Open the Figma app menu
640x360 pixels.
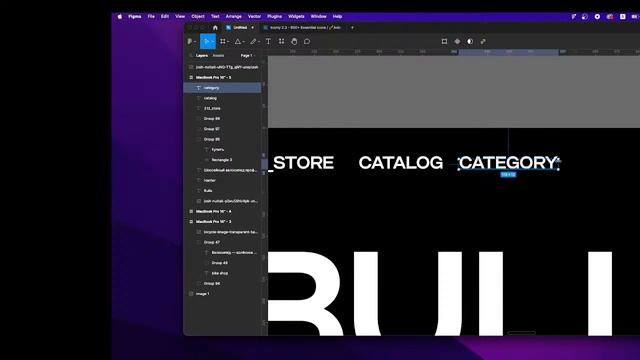tap(135, 16)
